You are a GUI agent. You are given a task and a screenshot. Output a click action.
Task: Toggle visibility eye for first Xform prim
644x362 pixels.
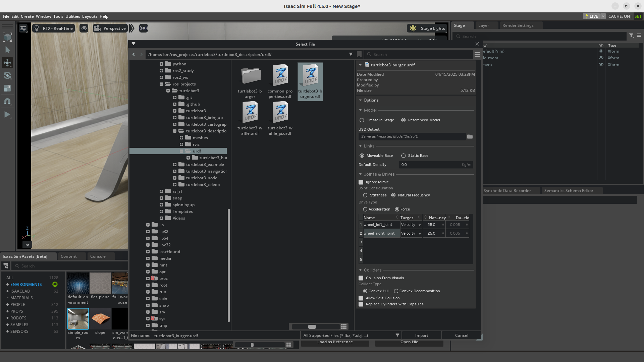click(601, 51)
